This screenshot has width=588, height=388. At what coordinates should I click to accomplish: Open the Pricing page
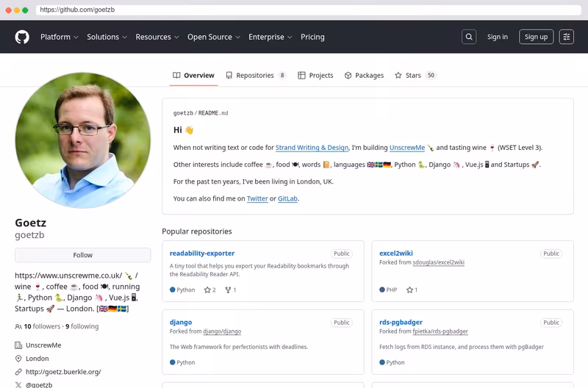pyautogui.click(x=312, y=37)
